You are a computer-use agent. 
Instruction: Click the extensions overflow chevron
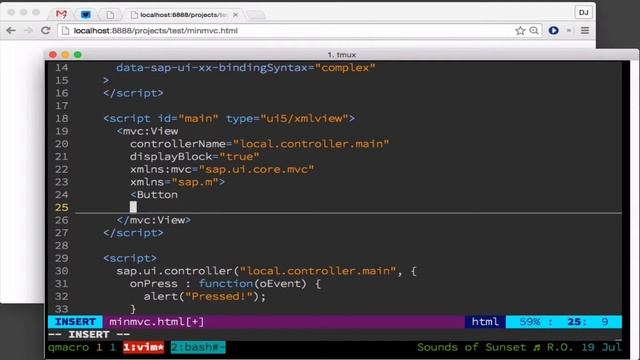click(569, 31)
